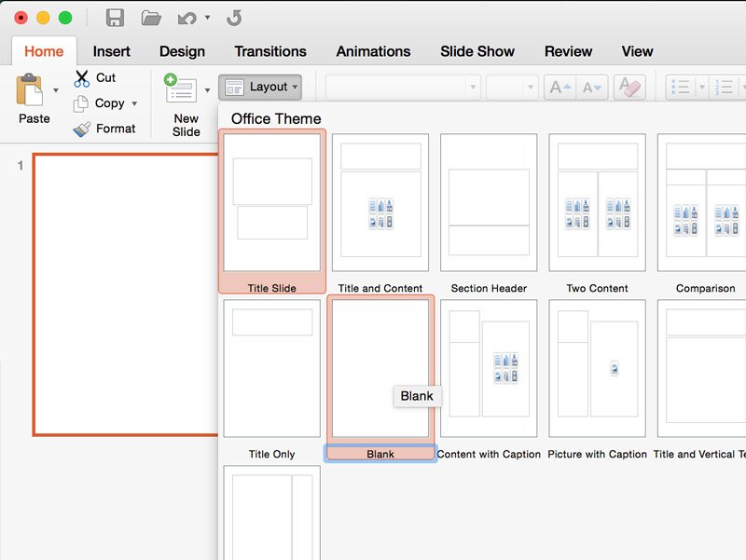Open the Insert tab
Viewport: 746px width, 560px height.
click(111, 51)
